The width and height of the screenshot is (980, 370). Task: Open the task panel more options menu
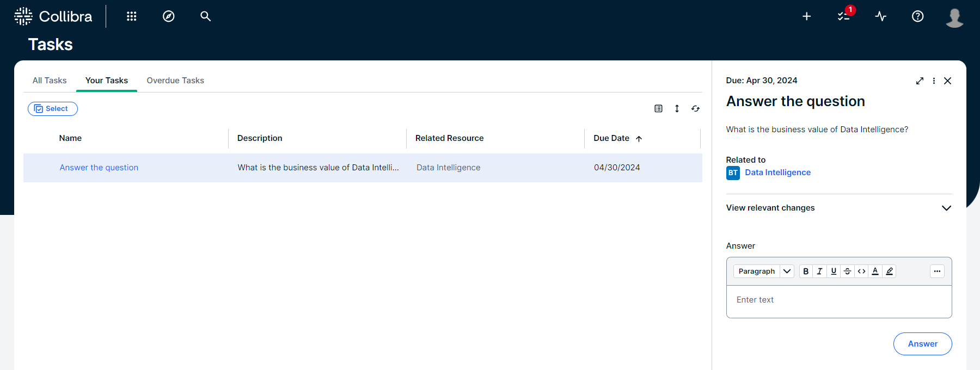(x=934, y=81)
